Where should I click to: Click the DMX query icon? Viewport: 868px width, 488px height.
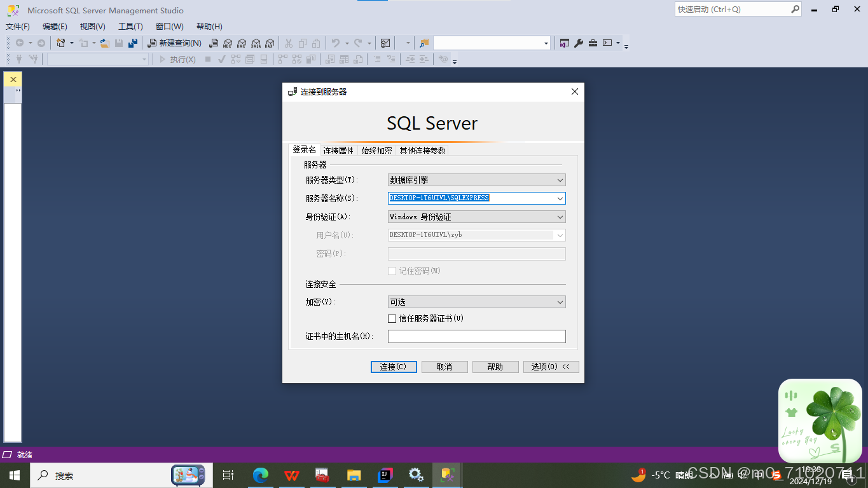pyautogui.click(x=242, y=43)
